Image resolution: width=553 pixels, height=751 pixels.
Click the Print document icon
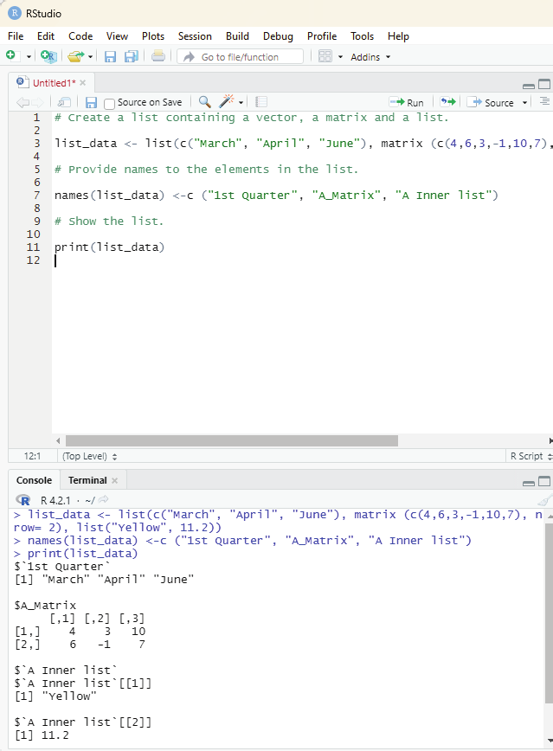(158, 56)
